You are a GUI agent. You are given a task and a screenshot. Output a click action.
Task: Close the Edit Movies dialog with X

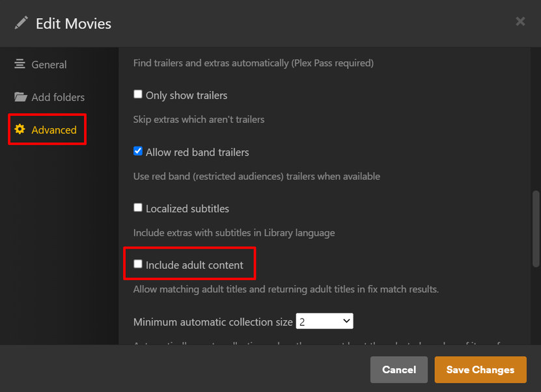[x=520, y=21]
